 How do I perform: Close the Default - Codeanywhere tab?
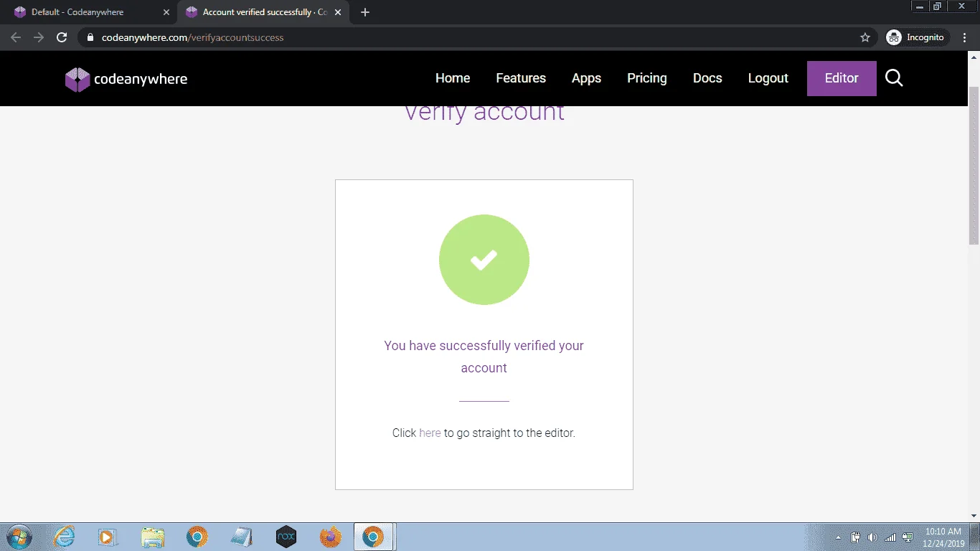tap(166, 12)
